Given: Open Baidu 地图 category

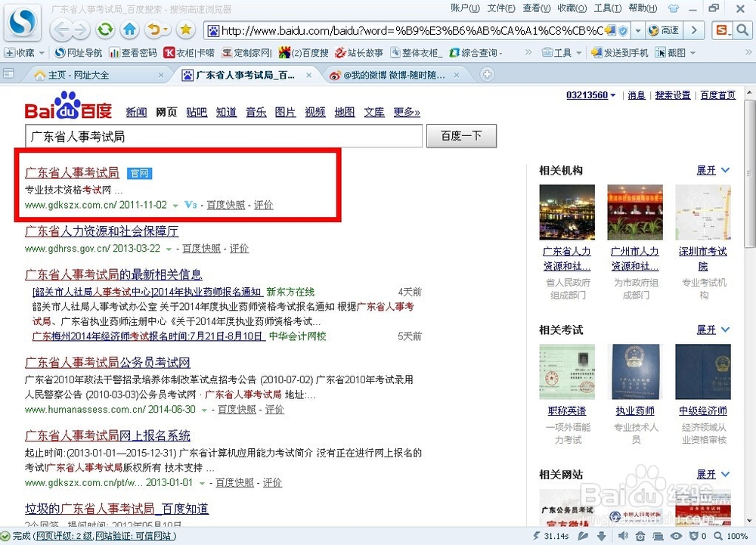Looking at the screenshot, I should point(345,113).
